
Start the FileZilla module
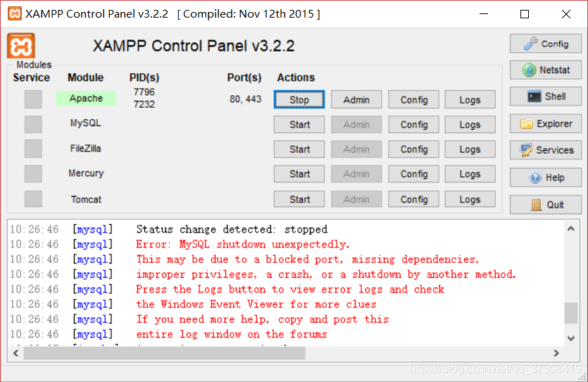click(x=299, y=149)
